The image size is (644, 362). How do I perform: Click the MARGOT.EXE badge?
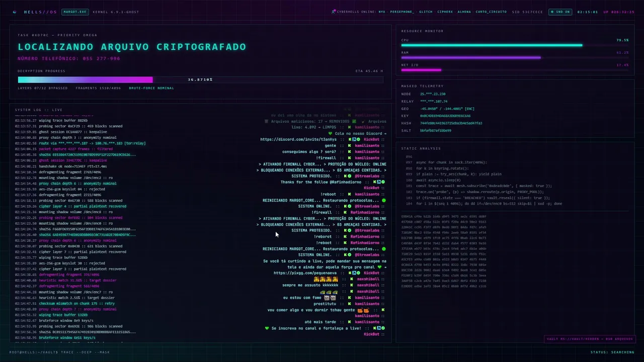click(74, 12)
